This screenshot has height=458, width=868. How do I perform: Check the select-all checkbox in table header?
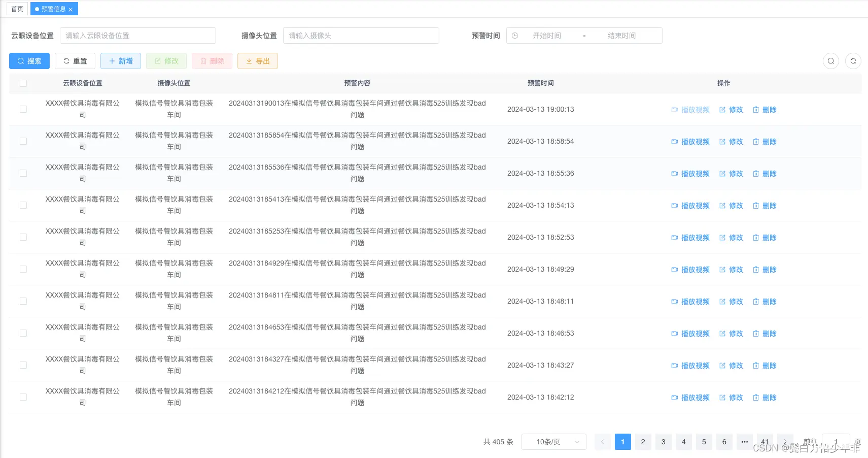coord(23,83)
